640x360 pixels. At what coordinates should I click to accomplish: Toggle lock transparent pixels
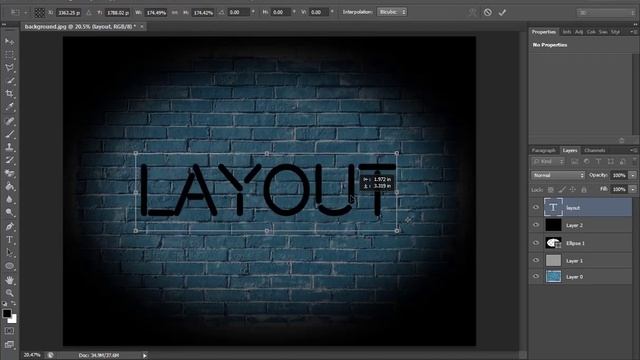tap(551, 189)
